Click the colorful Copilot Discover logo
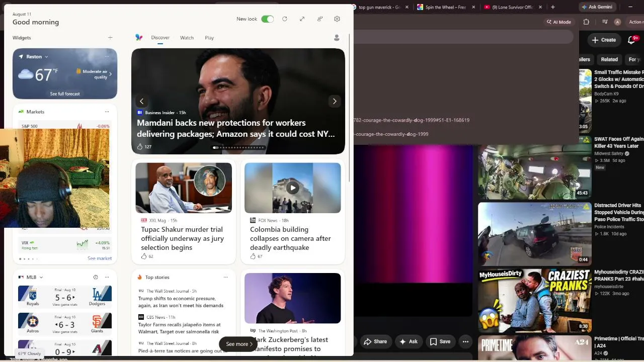The width and height of the screenshot is (644, 362). [x=139, y=38]
